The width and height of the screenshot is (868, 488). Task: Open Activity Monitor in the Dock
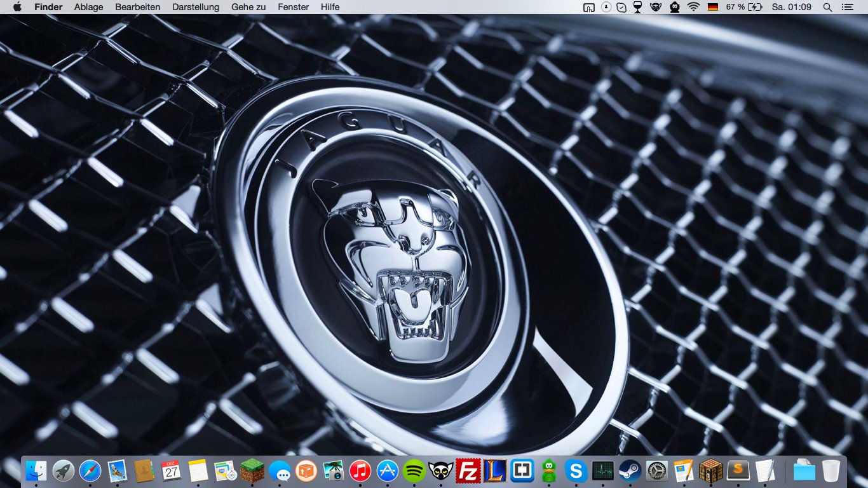tap(603, 471)
